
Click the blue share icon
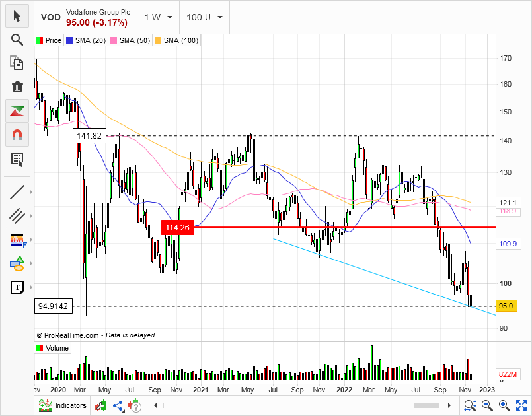118,405
